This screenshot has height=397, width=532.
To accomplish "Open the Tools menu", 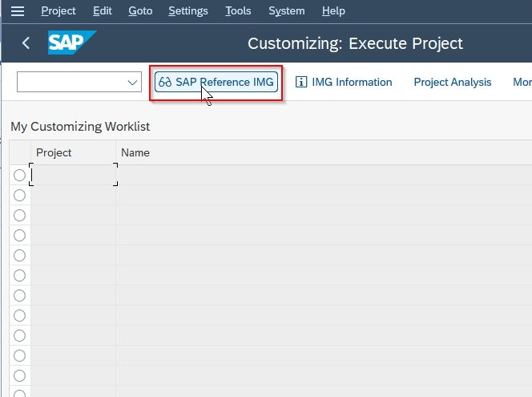I will (238, 11).
